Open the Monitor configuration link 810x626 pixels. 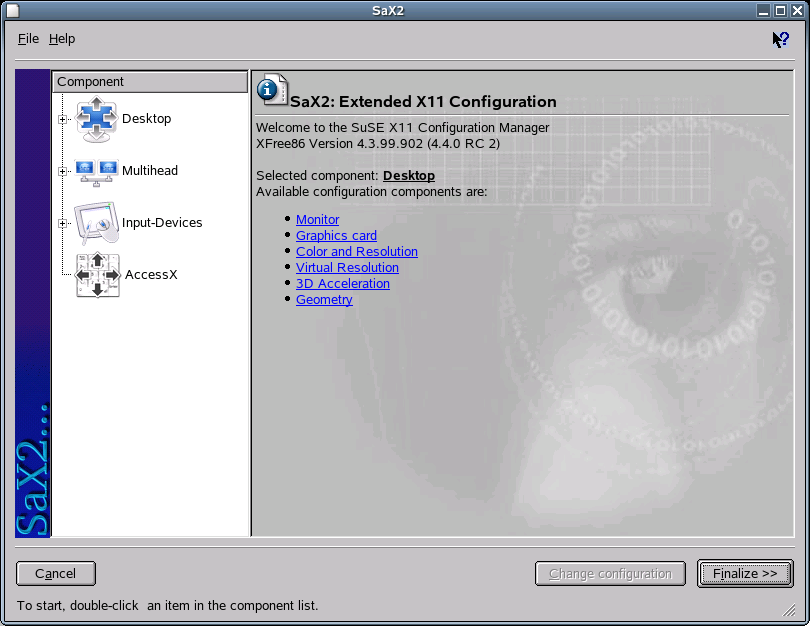(x=317, y=220)
